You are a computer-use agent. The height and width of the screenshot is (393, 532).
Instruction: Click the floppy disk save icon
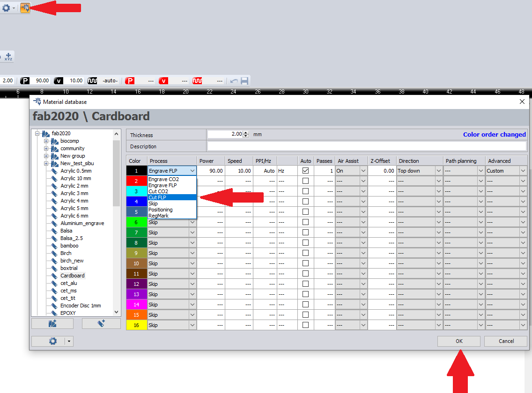(x=244, y=81)
